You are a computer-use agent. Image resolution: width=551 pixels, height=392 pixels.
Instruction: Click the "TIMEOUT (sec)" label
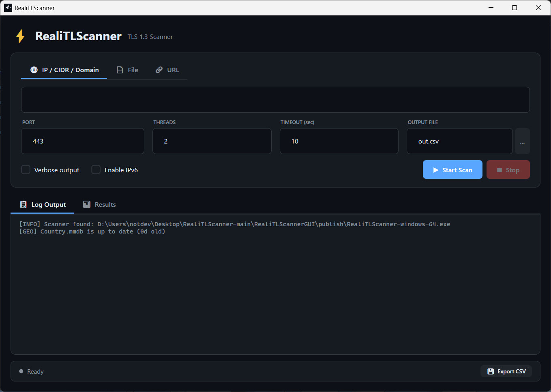(297, 122)
